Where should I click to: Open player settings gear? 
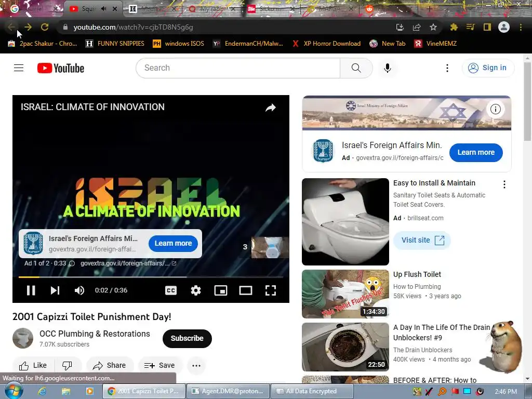(x=196, y=290)
